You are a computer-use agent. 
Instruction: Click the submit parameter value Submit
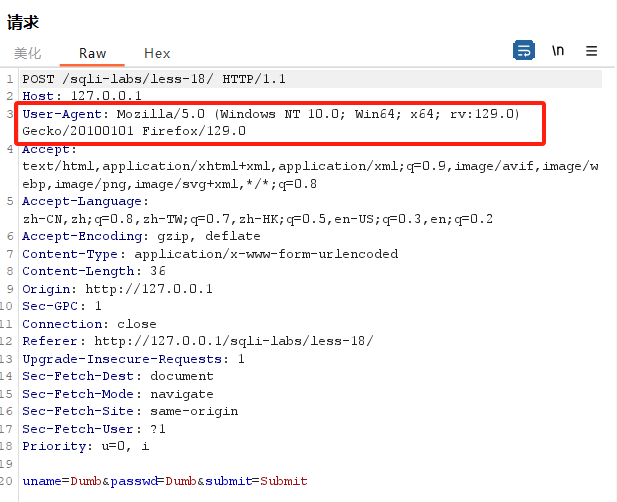(284, 481)
